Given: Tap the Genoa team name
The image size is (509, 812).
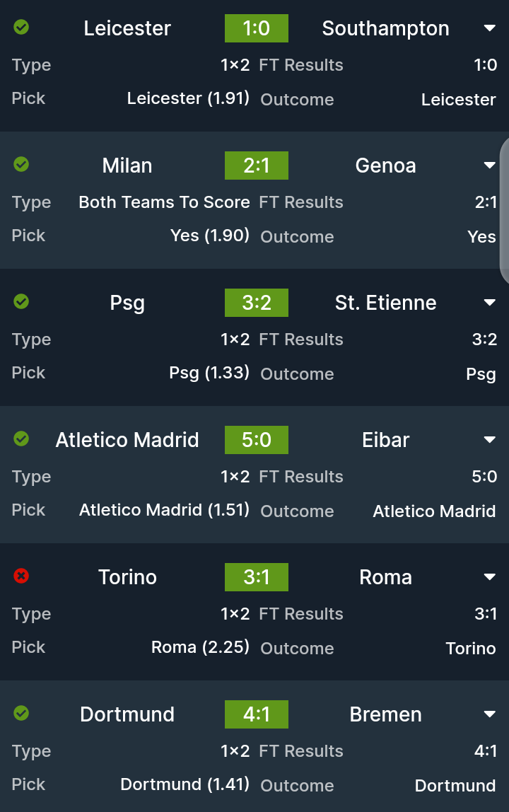Looking at the screenshot, I should [x=385, y=166].
